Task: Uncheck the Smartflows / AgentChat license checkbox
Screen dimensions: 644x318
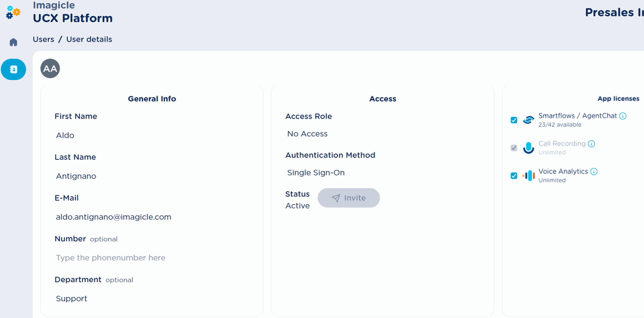Action: (x=514, y=120)
